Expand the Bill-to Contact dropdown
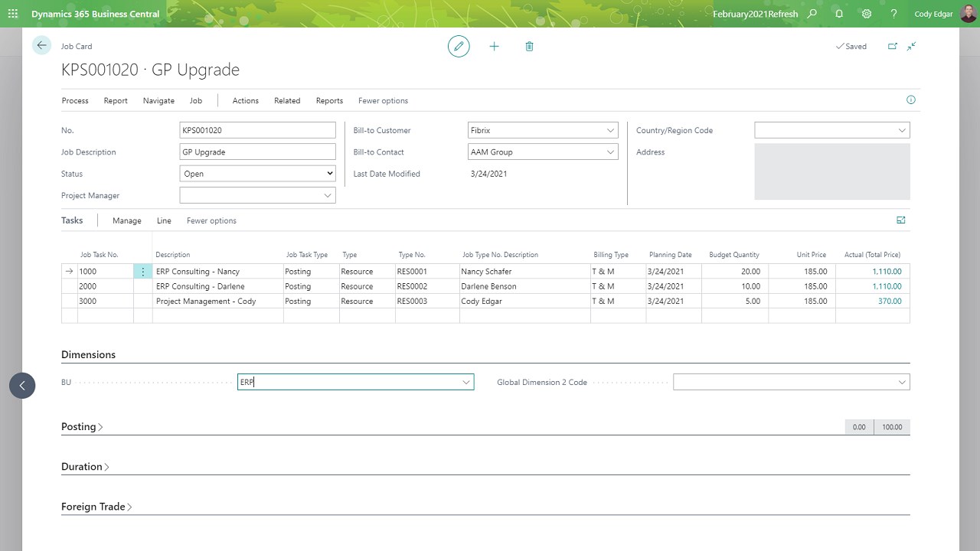The width and height of the screenshot is (980, 551). click(610, 152)
